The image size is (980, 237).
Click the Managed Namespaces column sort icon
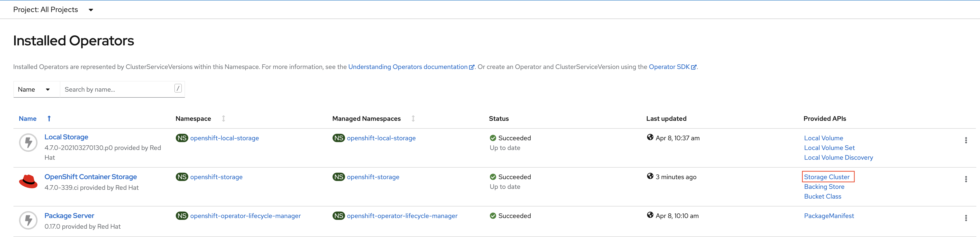413,118
